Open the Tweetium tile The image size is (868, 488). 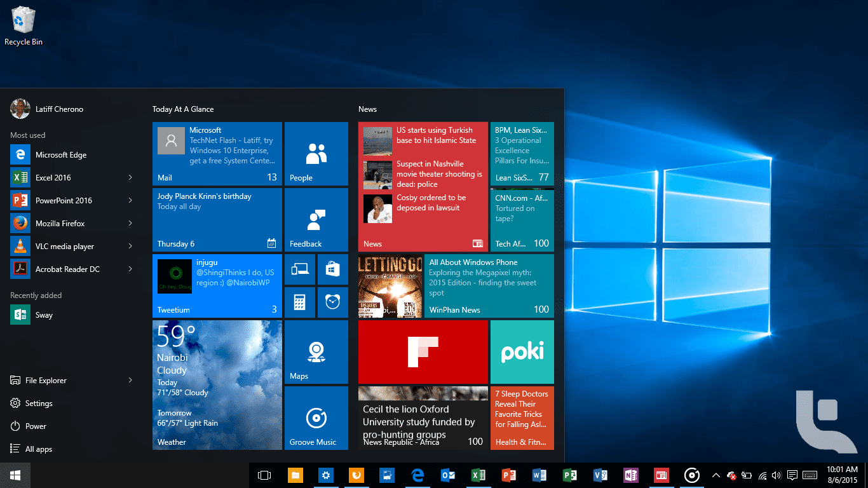pos(217,286)
